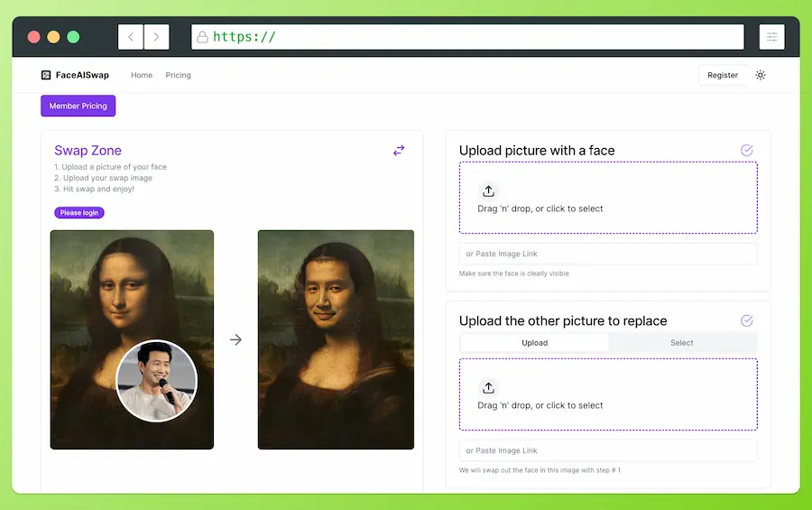Toggle the light/dark theme sun icon
Image resolution: width=812 pixels, height=510 pixels.
(761, 75)
